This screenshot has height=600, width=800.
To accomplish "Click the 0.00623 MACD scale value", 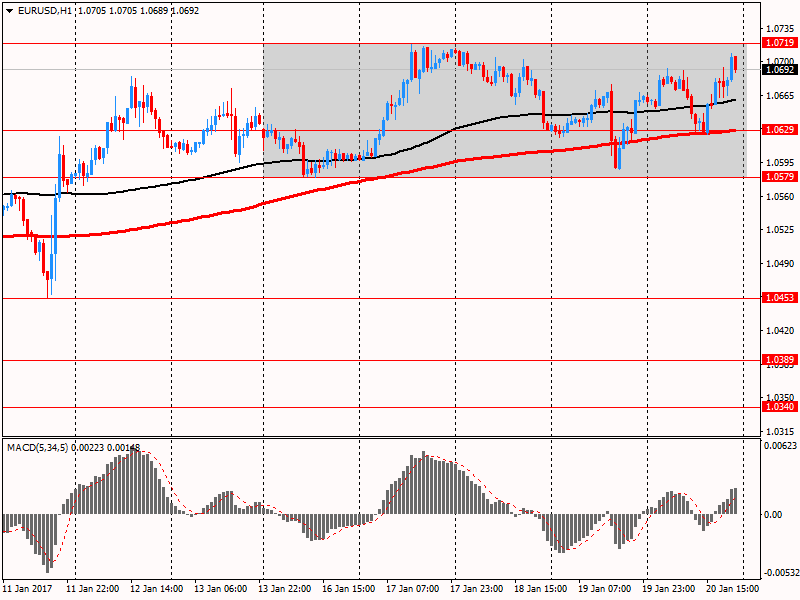I will [780, 446].
